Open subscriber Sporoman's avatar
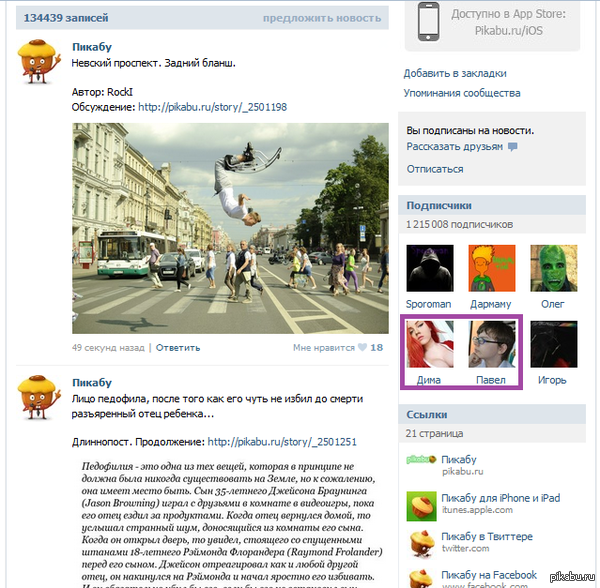Screen dimensions: 600x588 430,268
